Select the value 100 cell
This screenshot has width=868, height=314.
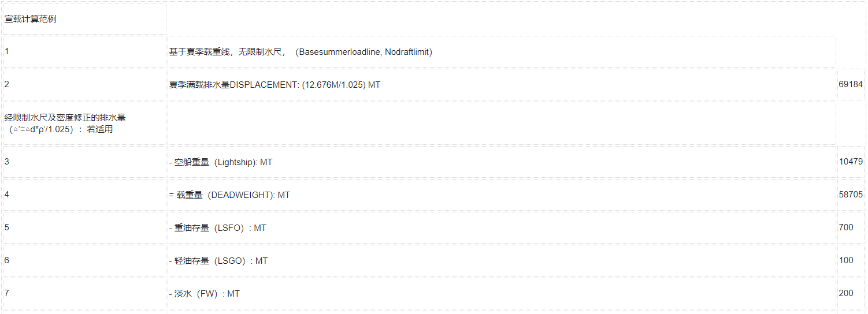tap(851, 260)
